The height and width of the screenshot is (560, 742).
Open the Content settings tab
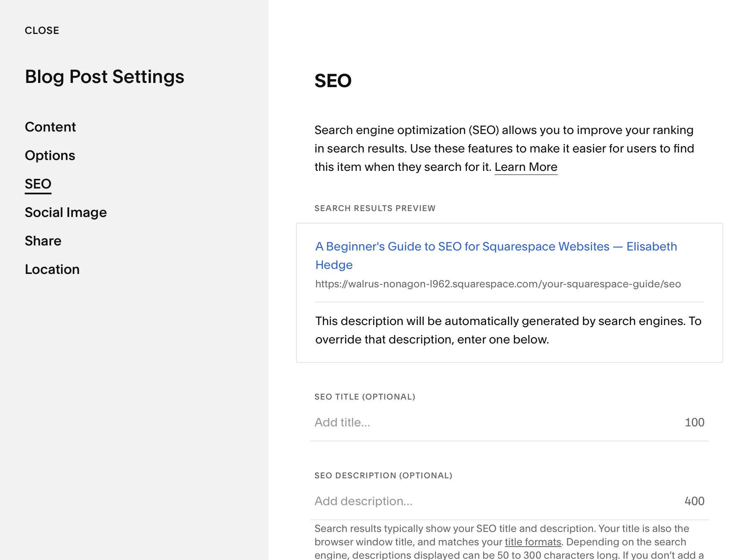50,127
